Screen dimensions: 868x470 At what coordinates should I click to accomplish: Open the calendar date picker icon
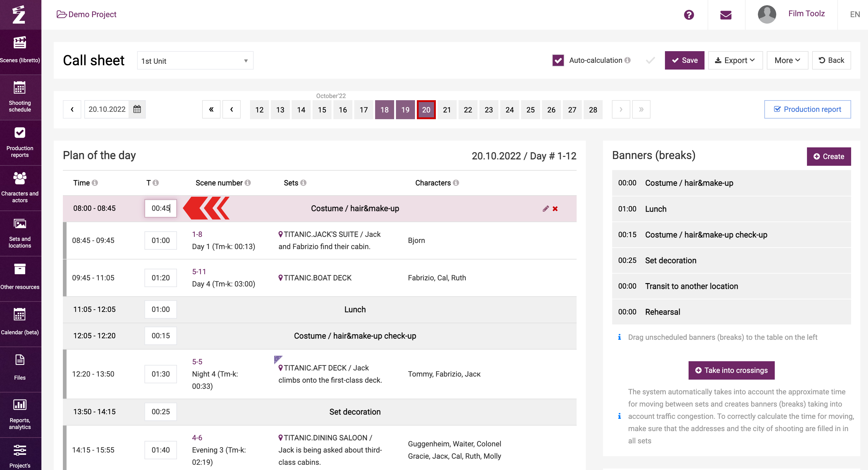point(137,109)
